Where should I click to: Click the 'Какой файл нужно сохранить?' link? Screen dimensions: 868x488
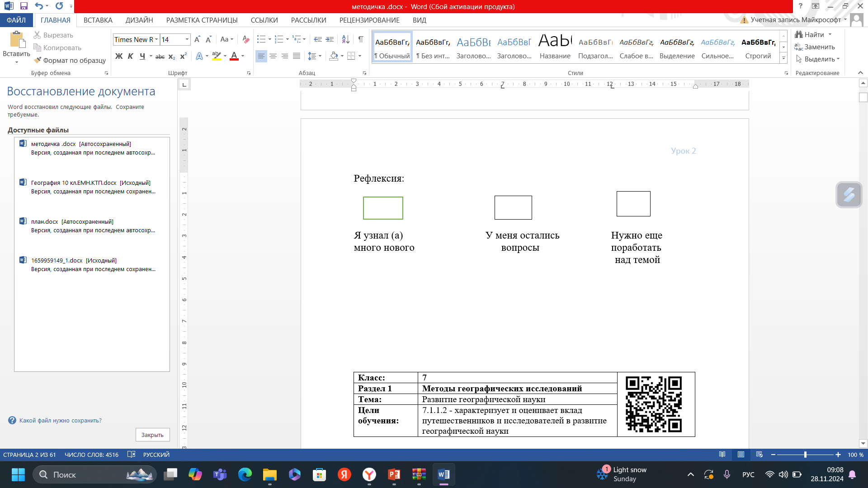pyautogui.click(x=60, y=420)
